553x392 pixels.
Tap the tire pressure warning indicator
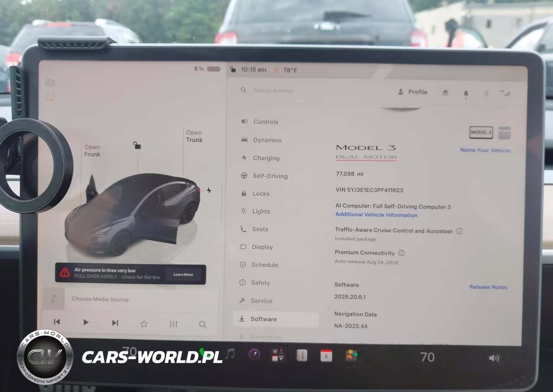50,97
